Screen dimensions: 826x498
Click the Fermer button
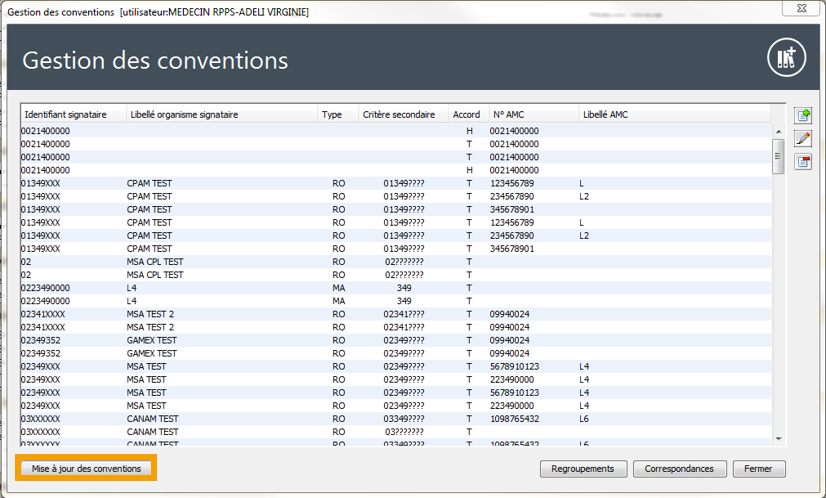[x=758, y=469]
